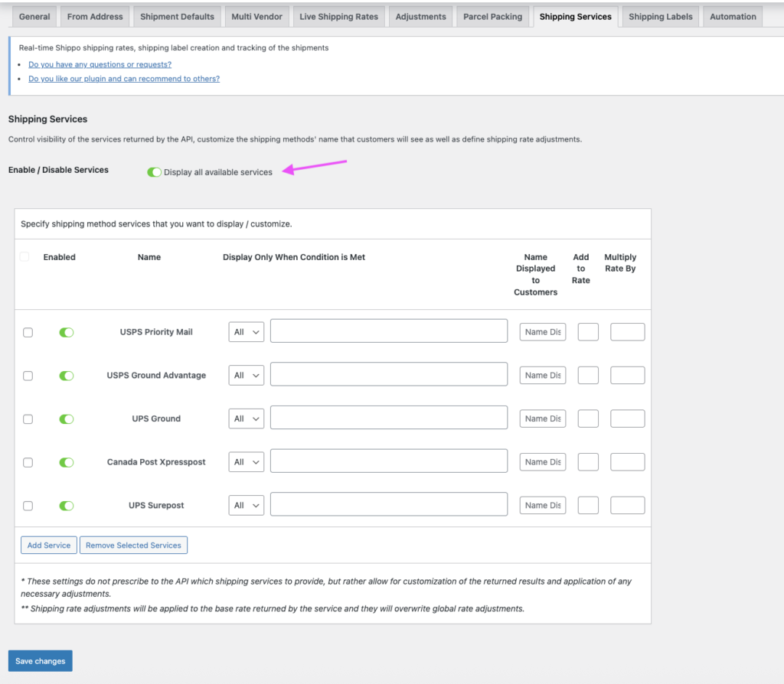Screen dimensions: 784x684
Task: Open the Automation tab
Action: click(x=732, y=17)
